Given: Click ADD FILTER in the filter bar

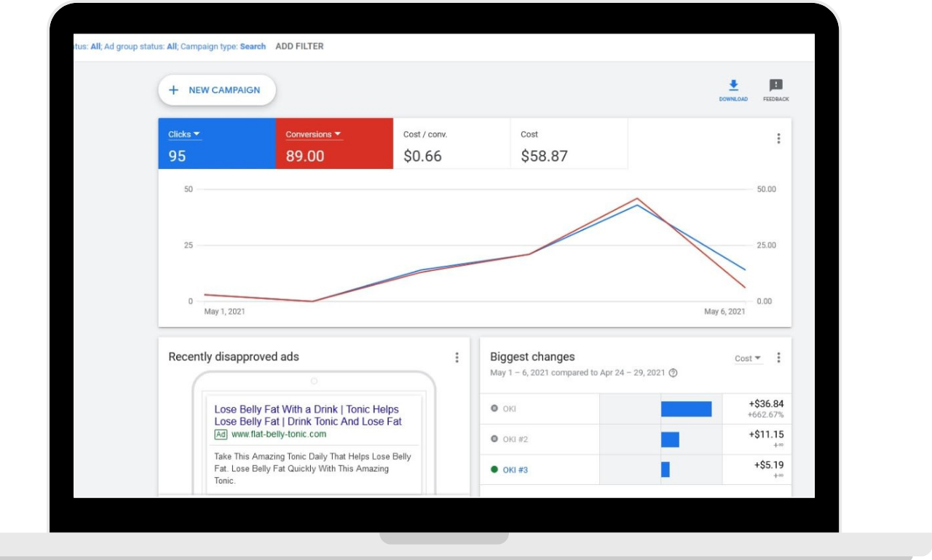Looking at the screenshot, I should coord(299,46).
